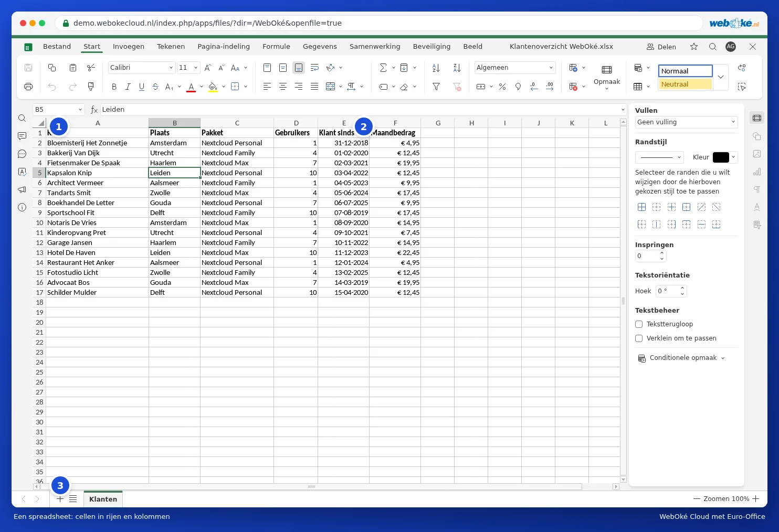Apply a filter using the funnel icon
This screenshot has width=779, height=532.
[x=436, y=87]
